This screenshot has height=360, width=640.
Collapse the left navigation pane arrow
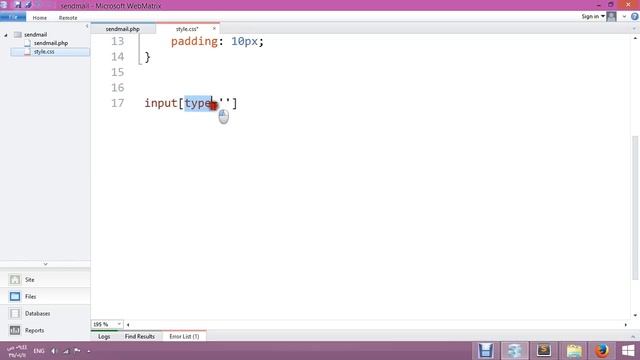[87, 26]
